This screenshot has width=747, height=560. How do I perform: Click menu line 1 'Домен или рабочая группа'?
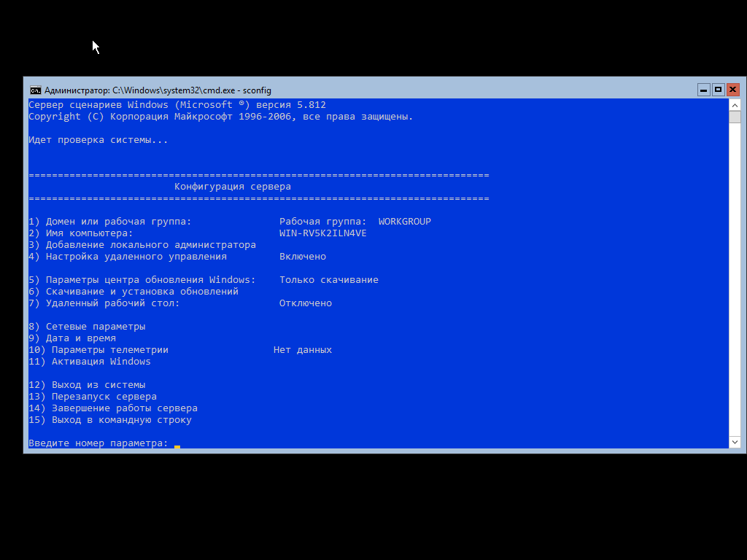pyautogui.click(x=110, y=222)
